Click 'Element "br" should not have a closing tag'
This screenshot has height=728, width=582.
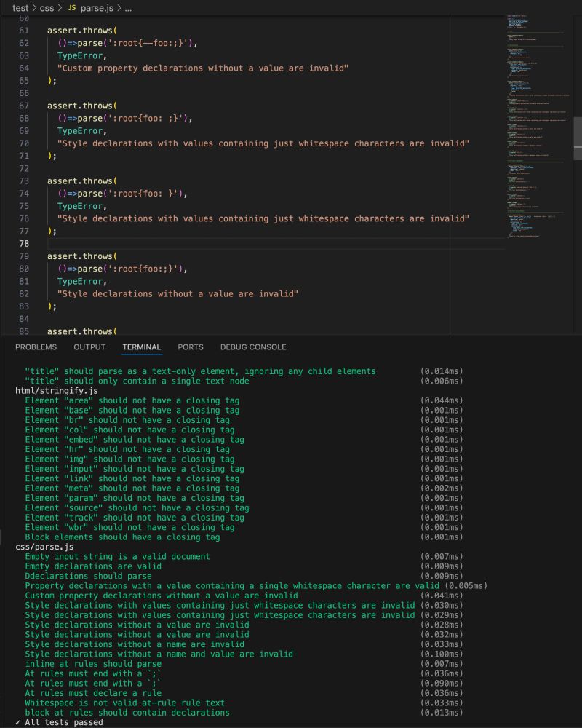pyautogui.click(x=127, y=420)
